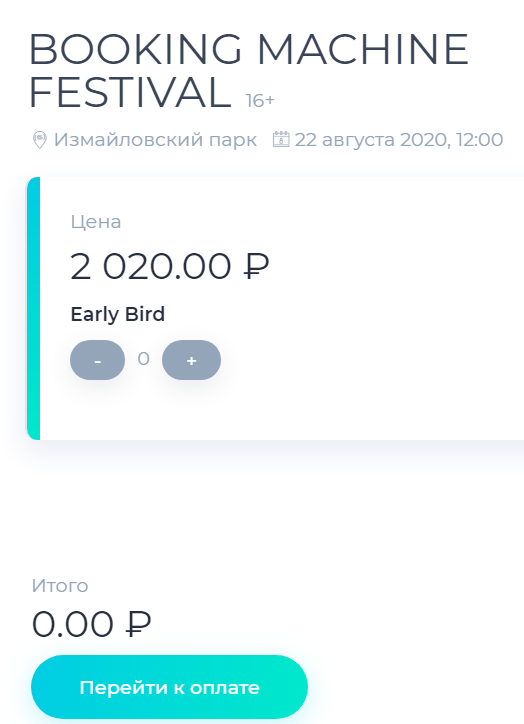This screenshot has height=724, width=524.
Task: Click the BOOKING MACHINE FESTIVAL heading
Action: [248, 71]
